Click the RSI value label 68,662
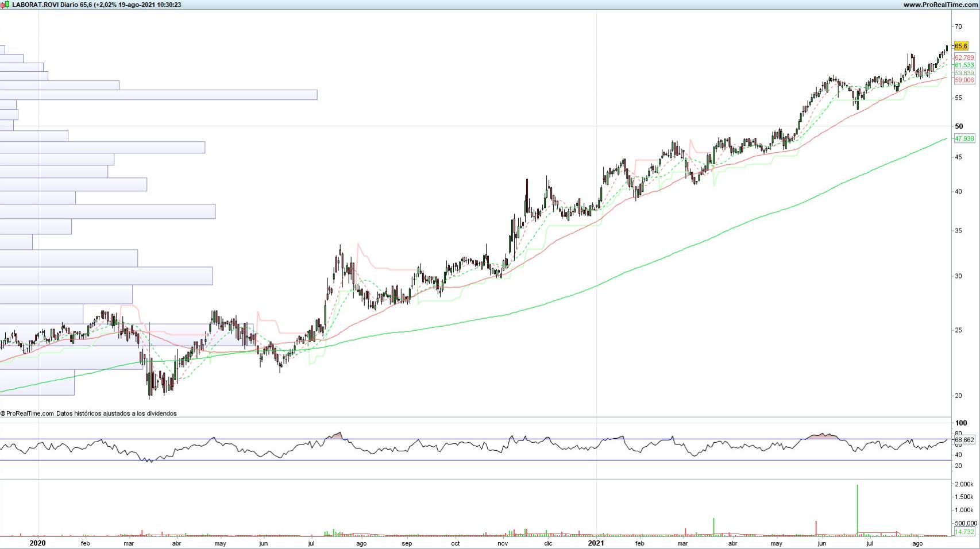Viewport: 980px width, 549px height. click(x=964, y=440)
